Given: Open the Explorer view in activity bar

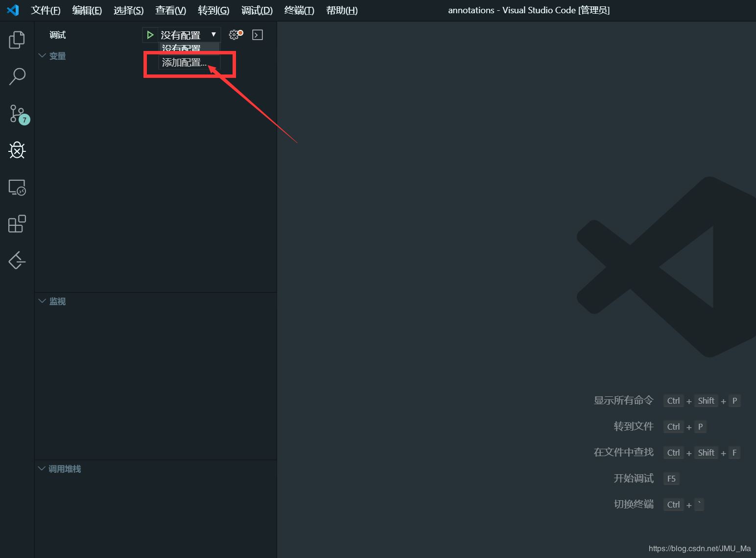Looking at the screenshot, I should point(17,40).
